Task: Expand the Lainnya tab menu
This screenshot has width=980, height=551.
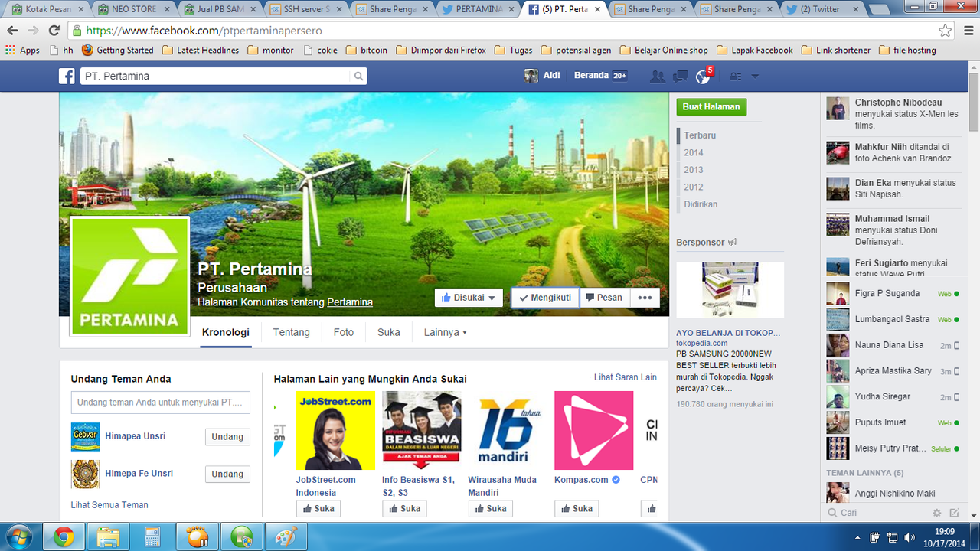Action: coord(445,332)
